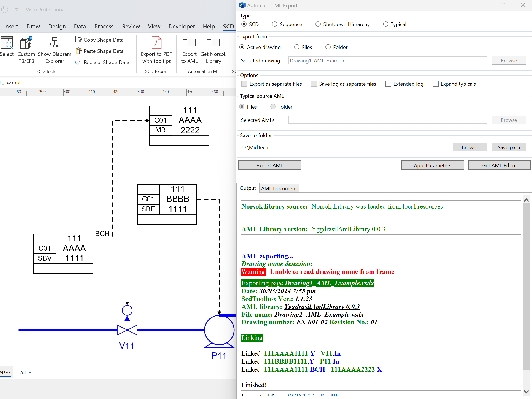Select Files under Typical source AML

click(x=242, y=107)
